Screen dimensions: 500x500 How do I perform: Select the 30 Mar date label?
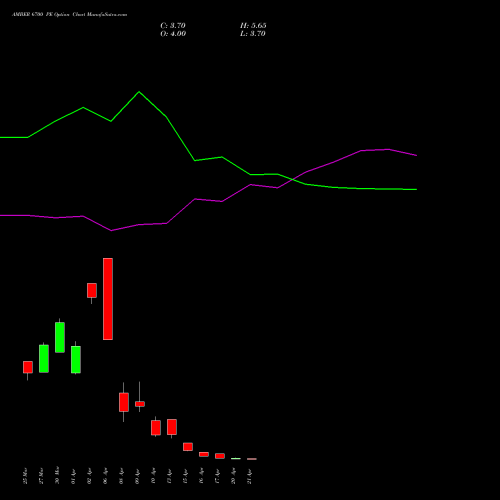pyautogui.click(x=57, y=475)
